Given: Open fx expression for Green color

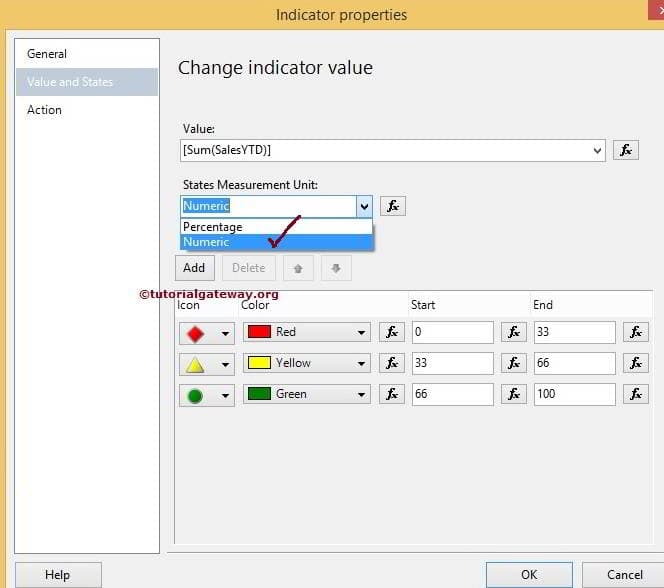Looking at the screenshot, I should click(391, 394).
